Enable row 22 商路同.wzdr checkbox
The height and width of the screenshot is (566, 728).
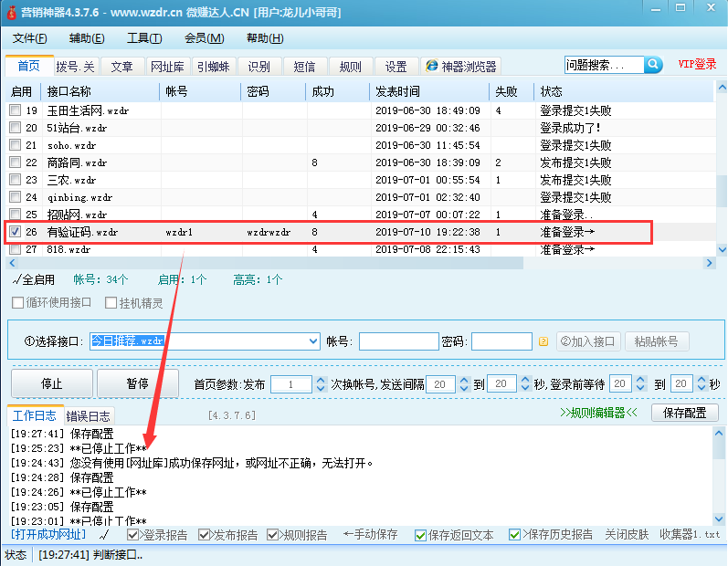pyautogui.click(x=16, y=162)
